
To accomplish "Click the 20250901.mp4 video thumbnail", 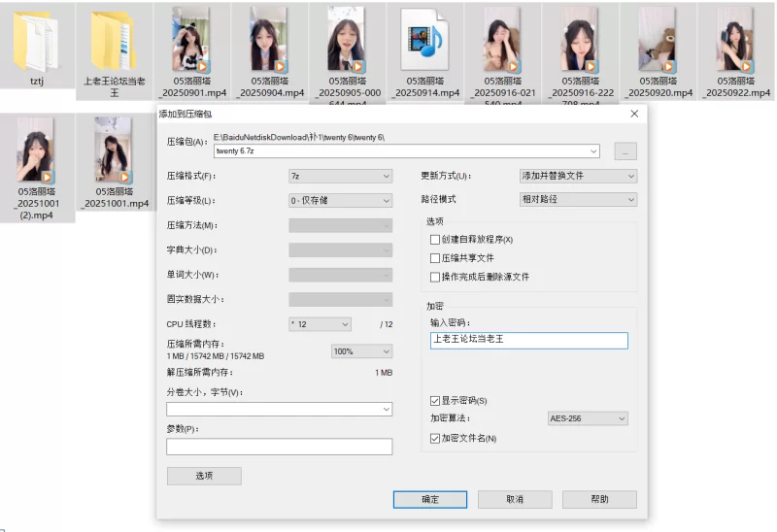I will (x=191, y=41).
